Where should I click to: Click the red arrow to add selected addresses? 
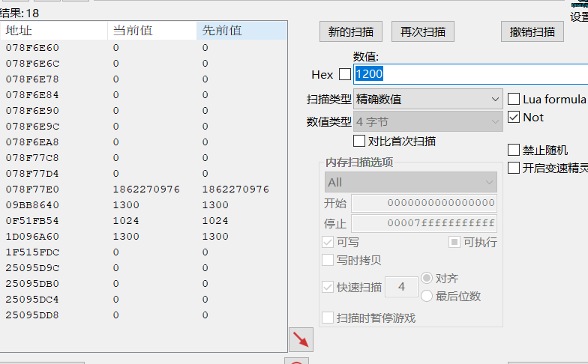pos(301,340)
